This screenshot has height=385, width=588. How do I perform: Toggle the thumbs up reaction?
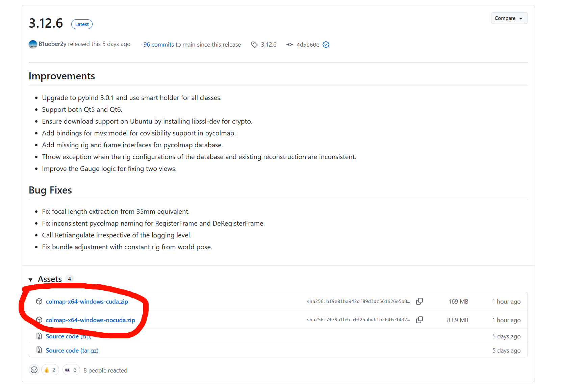click(50, 370)
